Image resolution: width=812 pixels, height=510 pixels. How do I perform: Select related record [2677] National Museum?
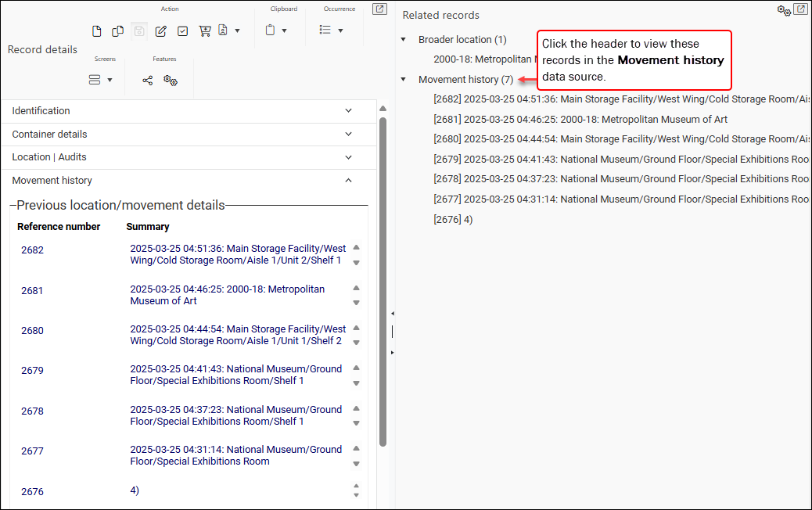click(621, 199)
